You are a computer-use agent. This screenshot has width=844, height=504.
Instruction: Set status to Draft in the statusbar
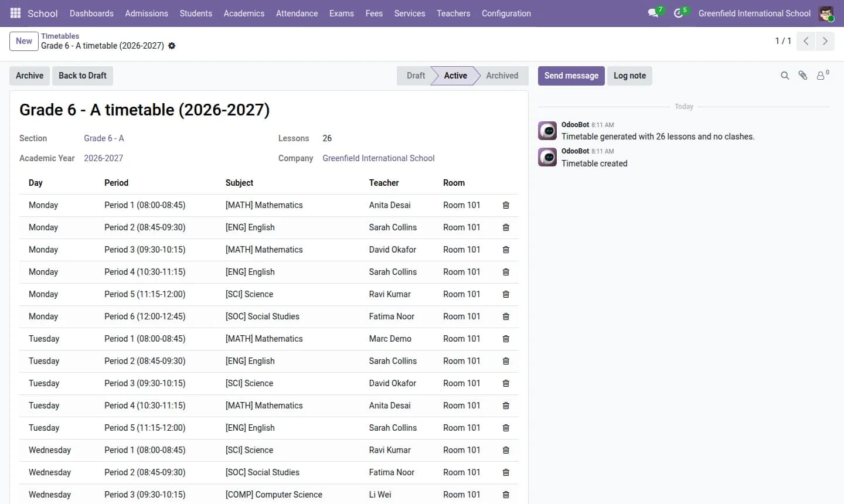click(x=416, y=76)
